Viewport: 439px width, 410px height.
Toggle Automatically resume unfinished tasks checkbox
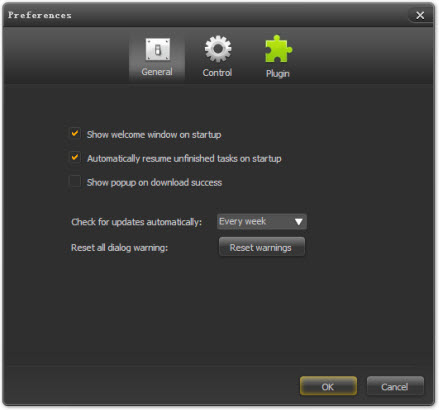click(x=75, y=157)
